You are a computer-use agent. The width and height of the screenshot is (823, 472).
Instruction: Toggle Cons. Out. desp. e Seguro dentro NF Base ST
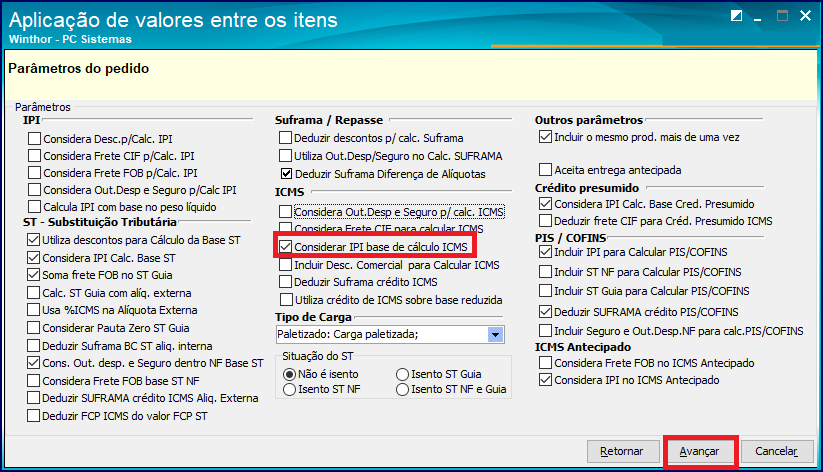coord(34,363)
